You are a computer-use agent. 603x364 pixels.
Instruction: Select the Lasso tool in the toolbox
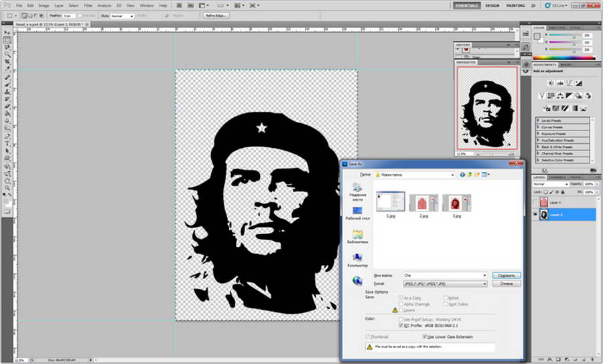point(7,48)
